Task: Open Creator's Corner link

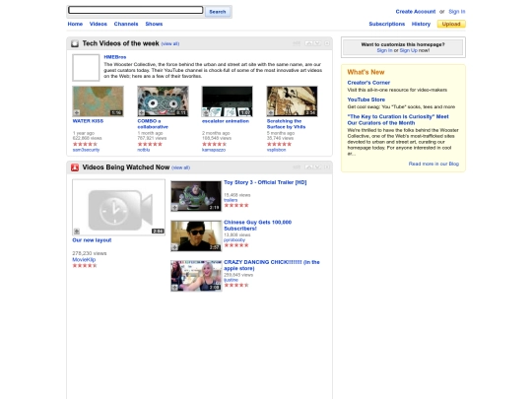Action: pos(368,83)
